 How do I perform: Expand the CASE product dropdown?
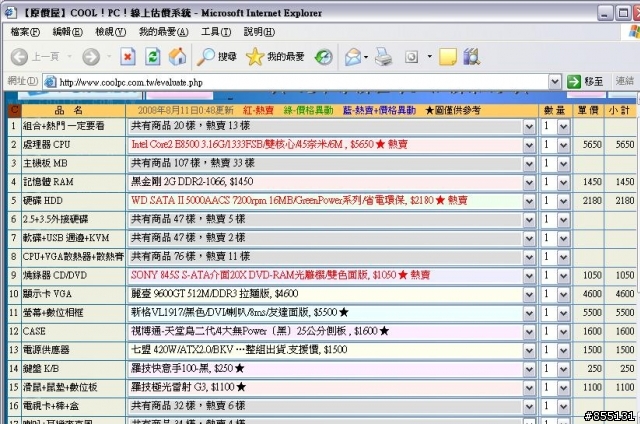coord(529,332)
